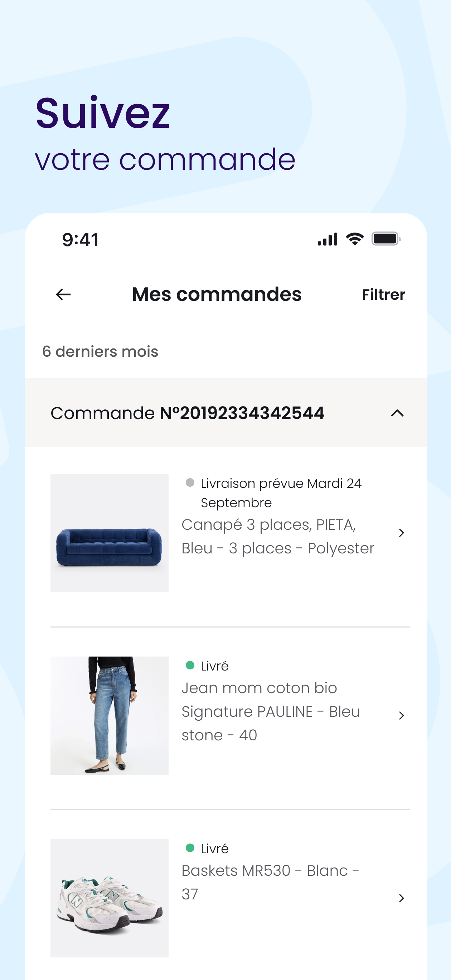Select the 6 derniers mois period label
Screen dimensions: 451x980
100,351
